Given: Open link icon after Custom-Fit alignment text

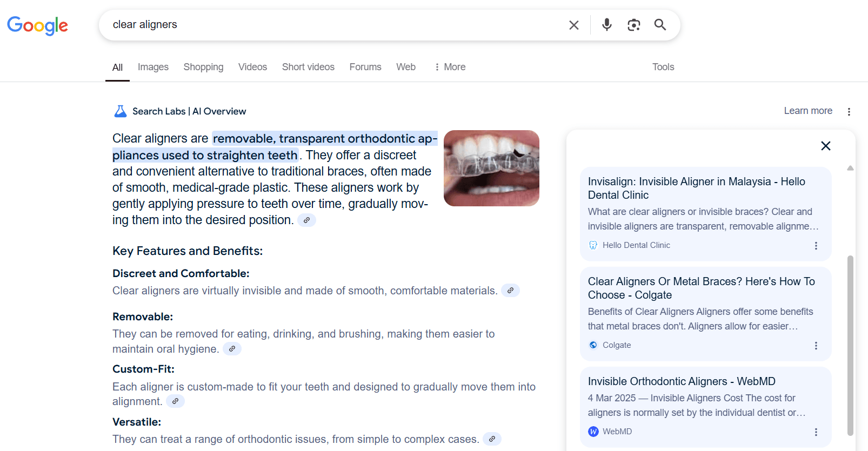Looking at the screenshot, I should 175,401.
